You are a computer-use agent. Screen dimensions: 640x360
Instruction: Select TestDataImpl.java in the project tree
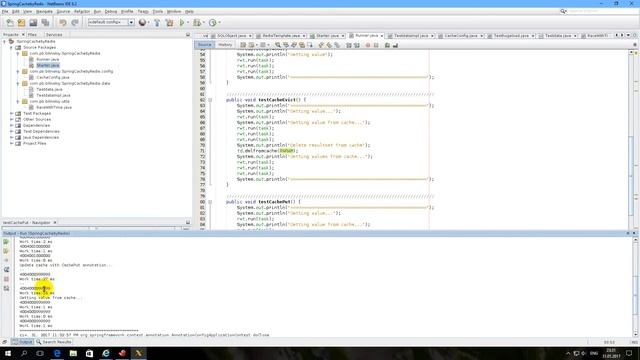click(x=53, y=95)
